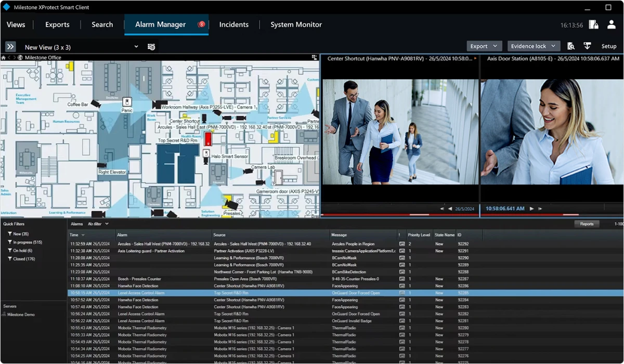The width and height of the screenshot is (624, 364).
Task: Click the reload view icon beside view selector
Action: pyautogui.click(x=151, y=47)
